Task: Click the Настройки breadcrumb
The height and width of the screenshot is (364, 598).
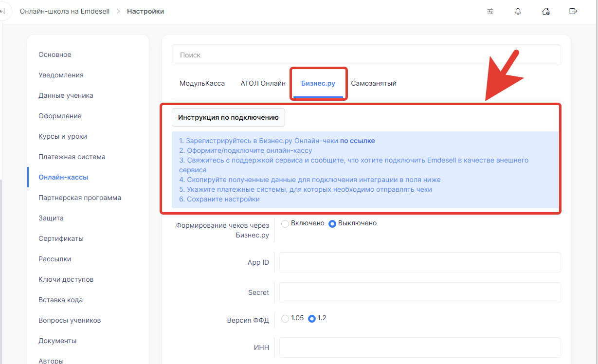Action: pyautogui.click(x=145, y=11)
